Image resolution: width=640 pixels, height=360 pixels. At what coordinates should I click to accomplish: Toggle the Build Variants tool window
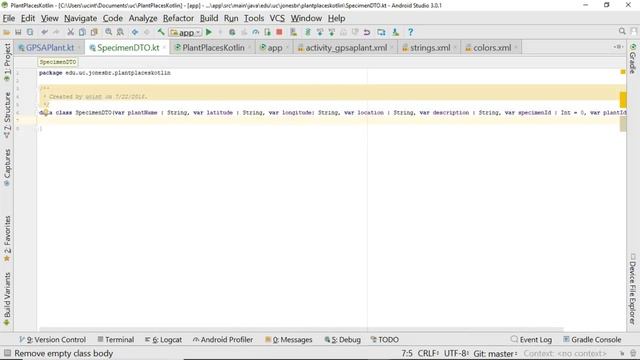tap(7, 299)
